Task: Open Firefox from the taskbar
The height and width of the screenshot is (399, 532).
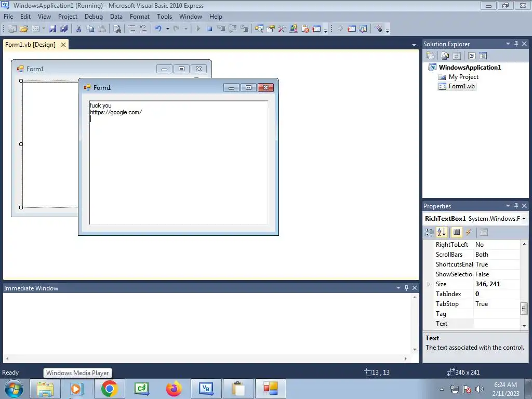Action: click(x=174, y=389)
